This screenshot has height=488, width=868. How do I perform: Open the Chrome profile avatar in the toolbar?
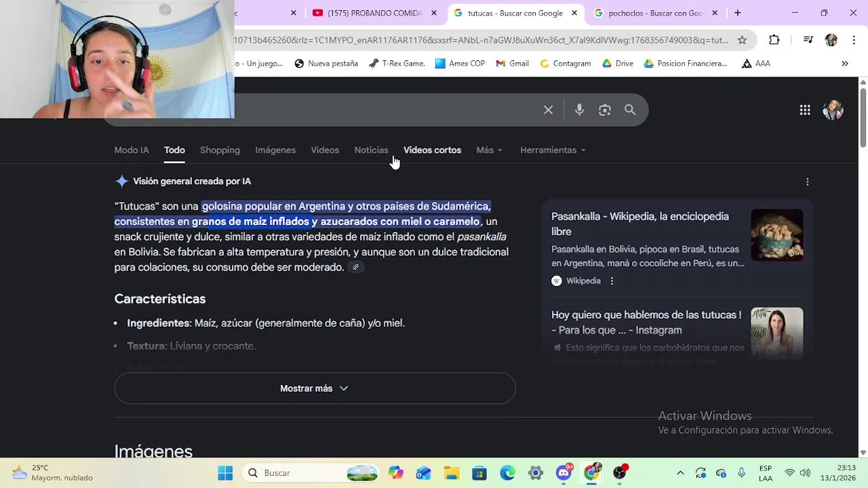click(x=831, y=40)
